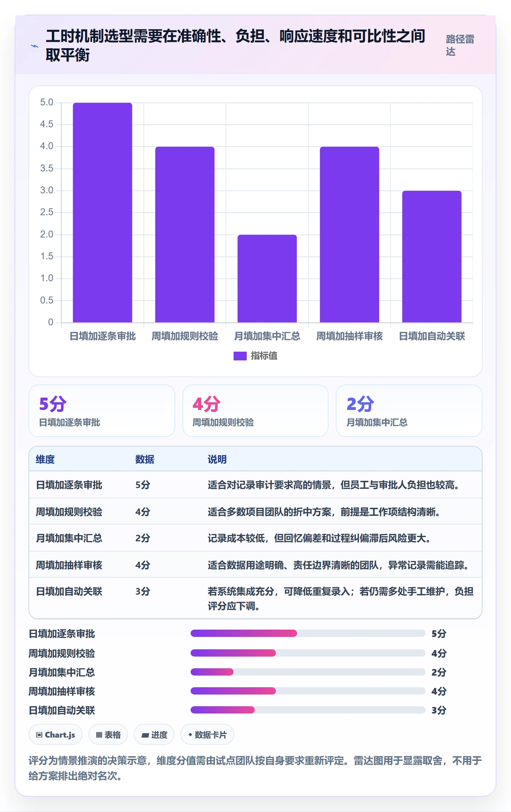511x812 pixels.
Task: Select the 日填加逐条审批 table row name
Action: 69,485
